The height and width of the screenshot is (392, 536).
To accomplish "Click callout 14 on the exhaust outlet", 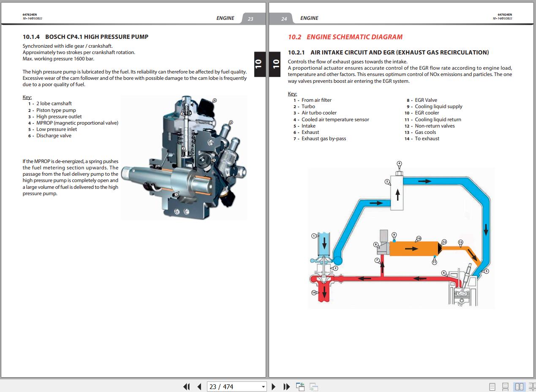I will (x=314, y=292).
